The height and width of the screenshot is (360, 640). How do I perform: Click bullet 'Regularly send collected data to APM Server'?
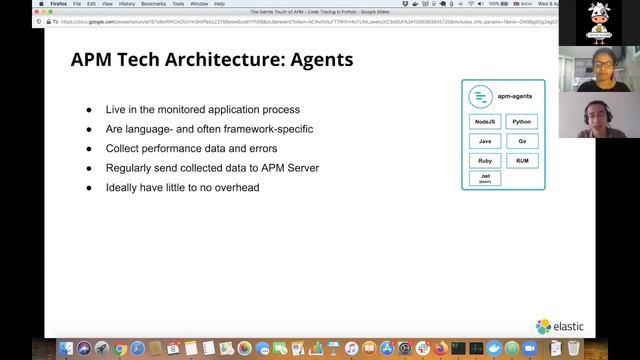click(212, 168)
